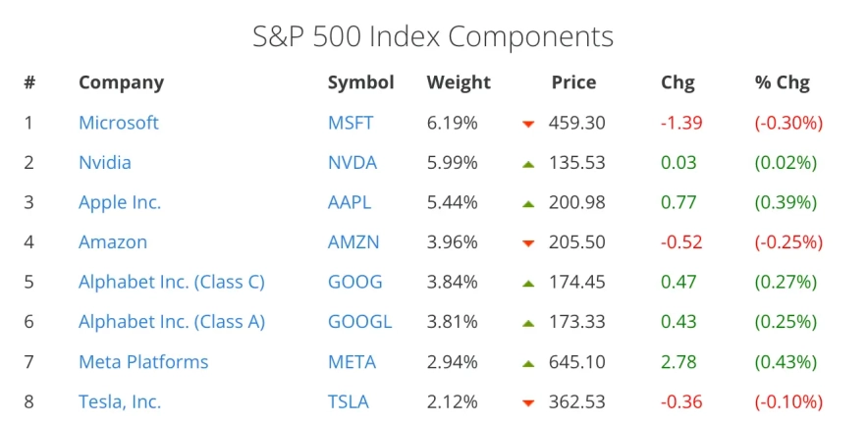Click the Price column header
The width and height of the screenshot is (868, 425).
[x=572, y=82]
